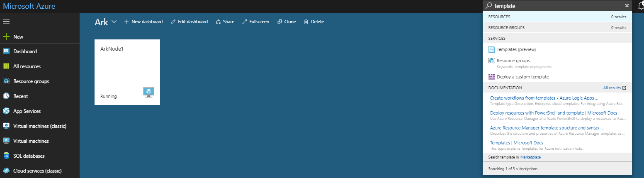Image resolution: width=644 pixels, height=178 pixels.
Task: Open the New menu item in sidebar
Action: click(39, 37)
